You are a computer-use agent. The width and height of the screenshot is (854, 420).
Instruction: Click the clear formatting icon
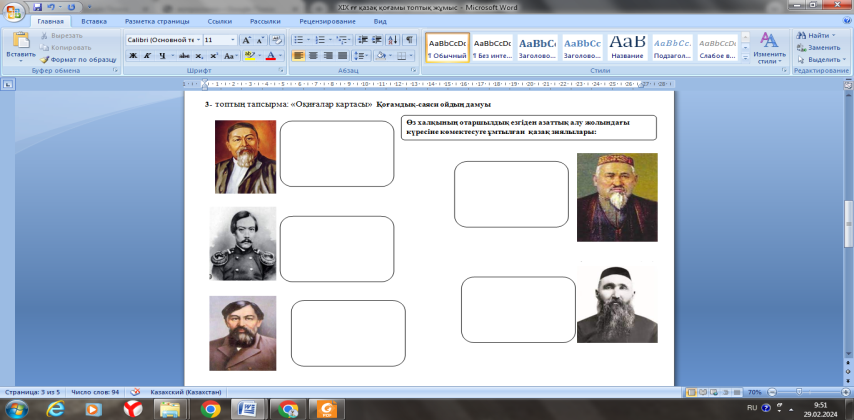276,39
